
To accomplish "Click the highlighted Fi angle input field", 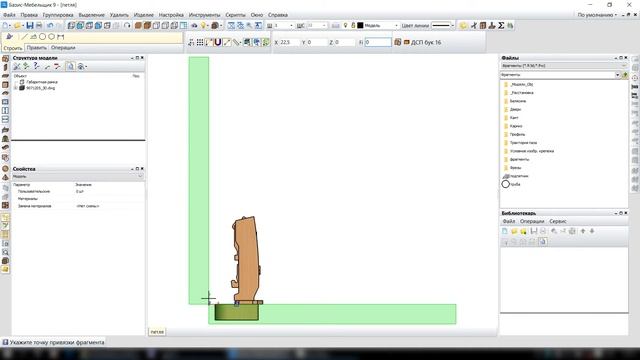I will coord(378,42).
